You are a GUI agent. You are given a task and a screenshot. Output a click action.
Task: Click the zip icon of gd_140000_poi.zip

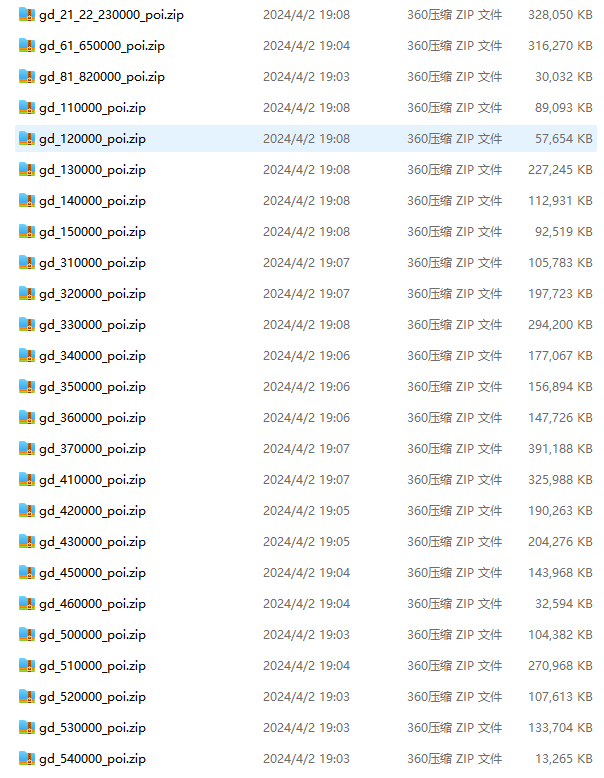point(27,200)
